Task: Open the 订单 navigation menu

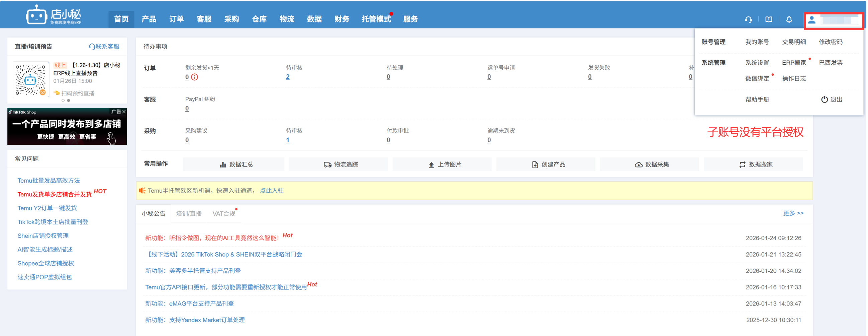Action: point(177,19)
